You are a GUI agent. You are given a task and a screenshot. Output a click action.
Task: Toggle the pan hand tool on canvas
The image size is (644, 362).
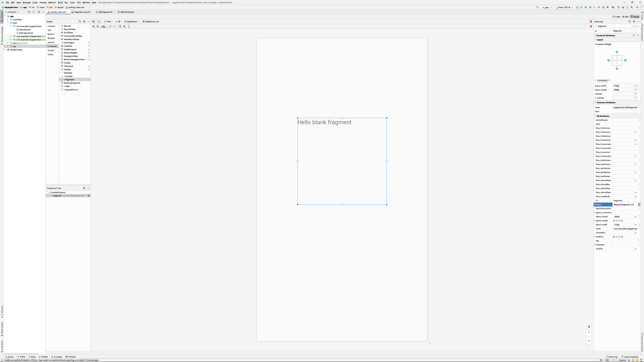coord(589,326)
